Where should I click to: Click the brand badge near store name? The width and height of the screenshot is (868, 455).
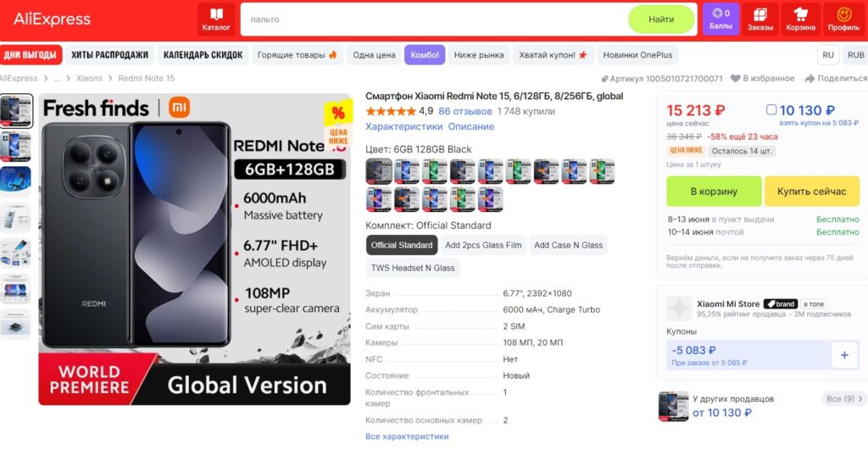pos(781,304)
